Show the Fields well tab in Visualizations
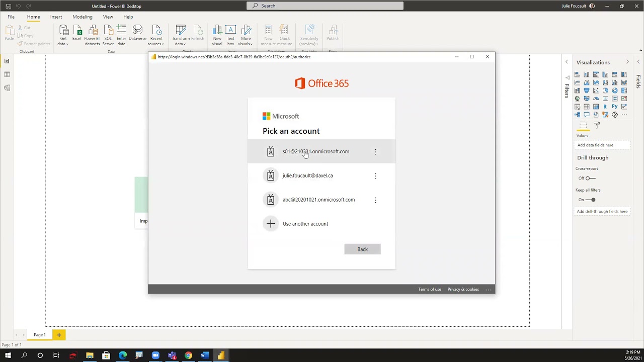644x362 pixels. click(x=583, y=125)
